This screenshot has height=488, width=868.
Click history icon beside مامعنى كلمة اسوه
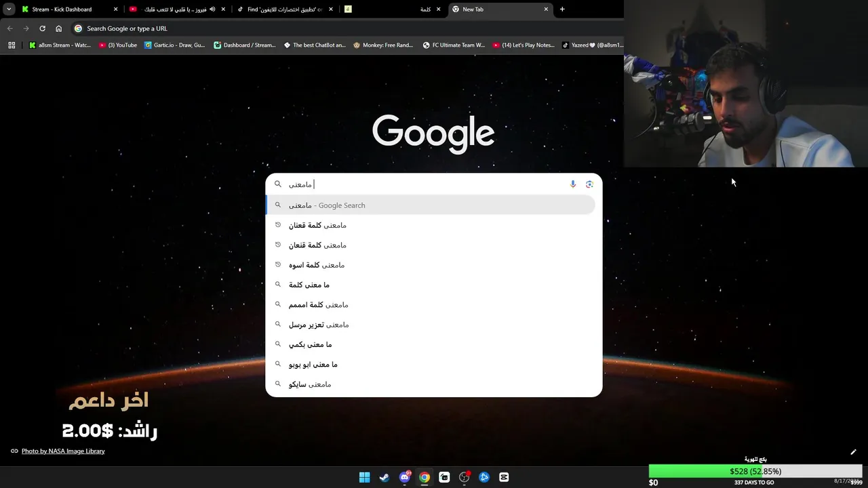click(x=277, y=265)
